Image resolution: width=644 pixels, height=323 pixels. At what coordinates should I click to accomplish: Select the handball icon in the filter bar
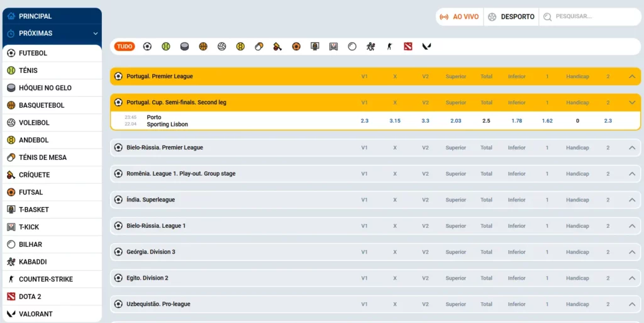point(240,47)
